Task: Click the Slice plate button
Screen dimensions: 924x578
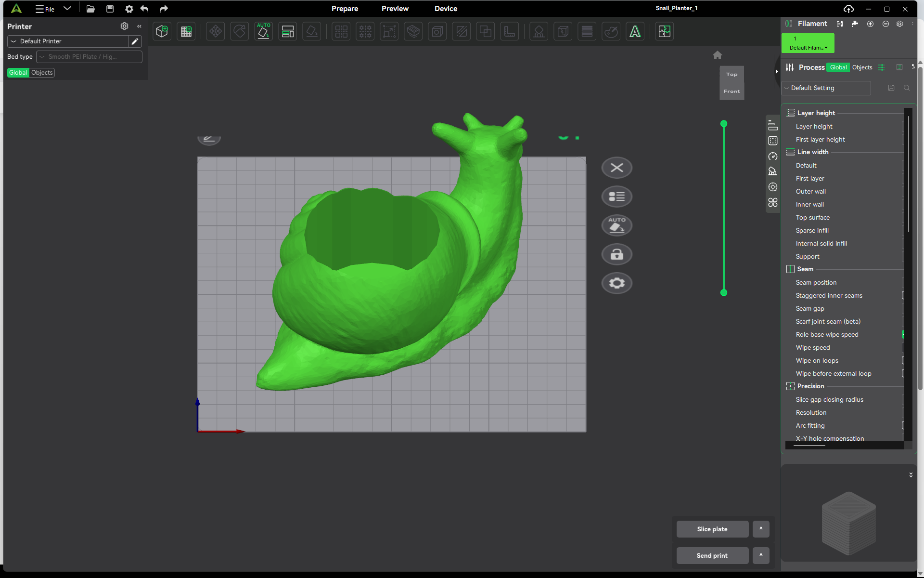Action: click(x=712, y=529)
